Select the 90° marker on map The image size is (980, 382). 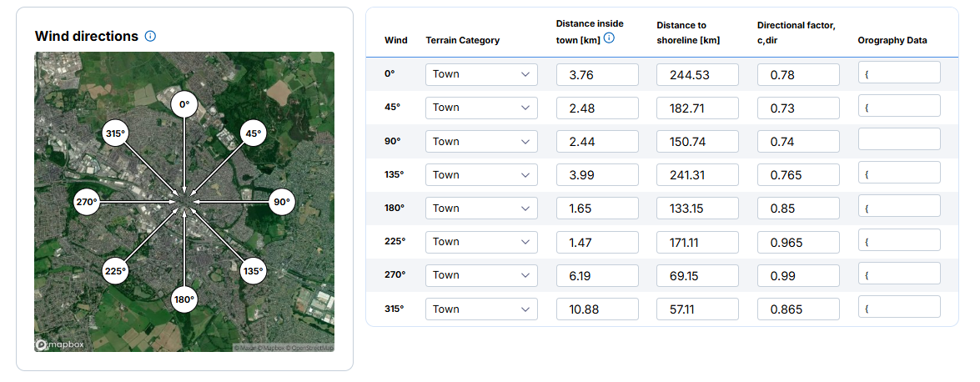tap(281, 202)
